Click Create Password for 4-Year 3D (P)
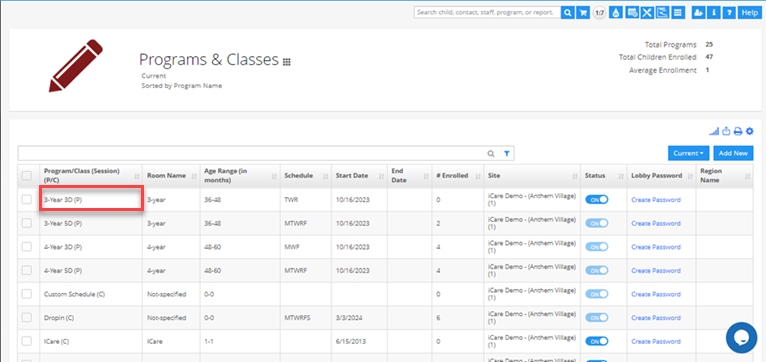Image resolution: width=766 pixels, height=362 pixels. click(x=656, y=247)
